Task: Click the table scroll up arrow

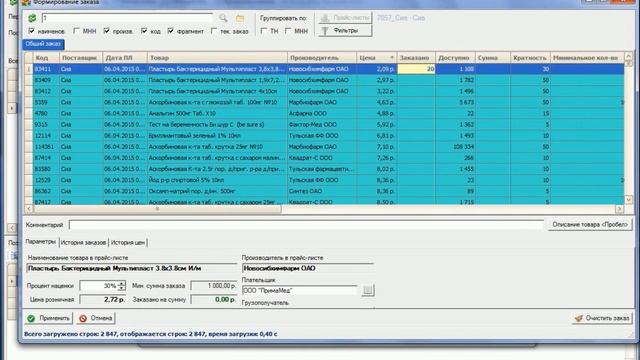Action: click(x=629, y=56)
